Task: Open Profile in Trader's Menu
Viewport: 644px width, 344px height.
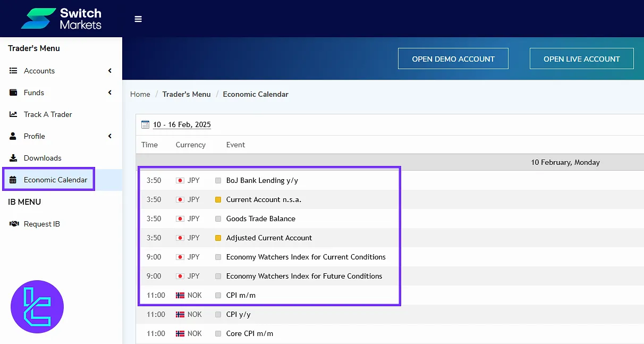Action: [35, 136]
